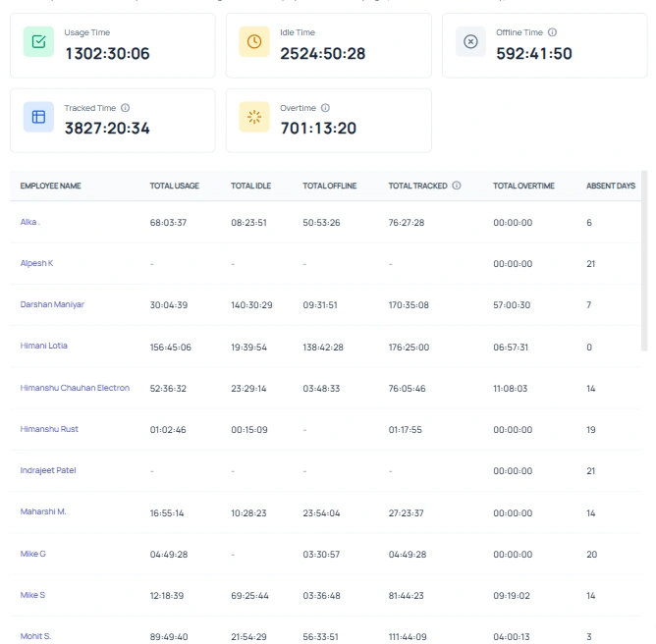The width and height of the screenshot is (656, 644).
Task: Click Mohit S.'s tracked 111:44:09
Action: (408, 637)
